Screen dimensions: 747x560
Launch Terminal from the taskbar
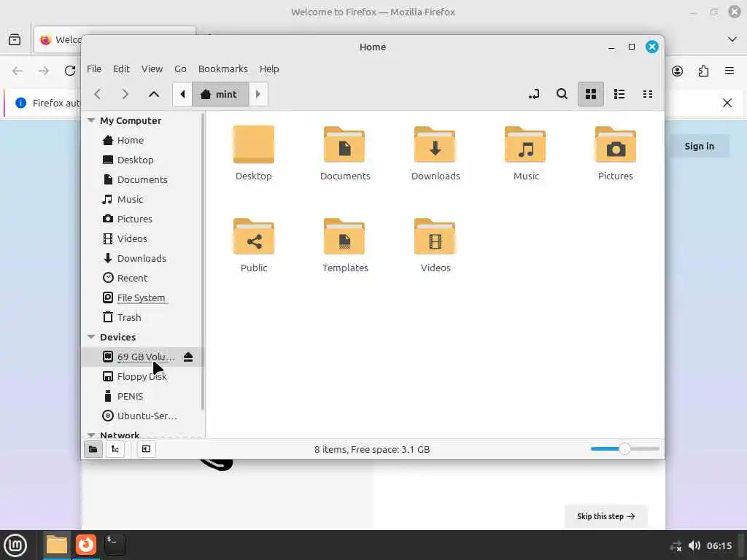[x=115, y=545]
